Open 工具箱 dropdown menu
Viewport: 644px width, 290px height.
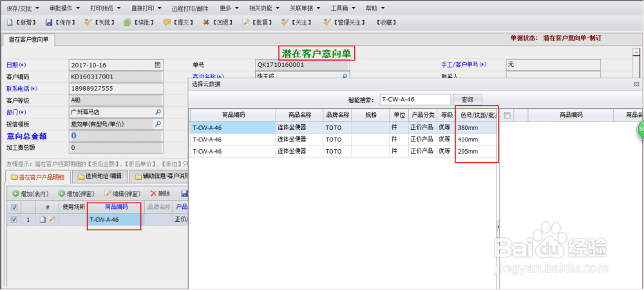pos(343,8)
